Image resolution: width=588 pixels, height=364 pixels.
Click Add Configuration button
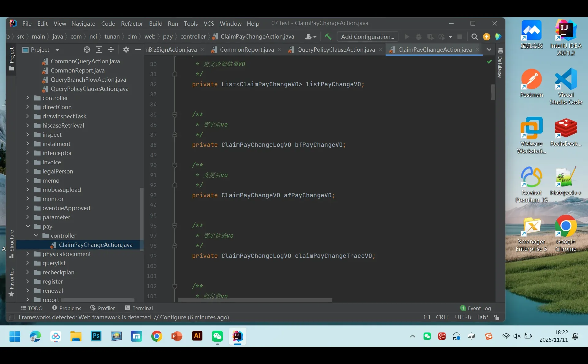click(x=367, y=37)
